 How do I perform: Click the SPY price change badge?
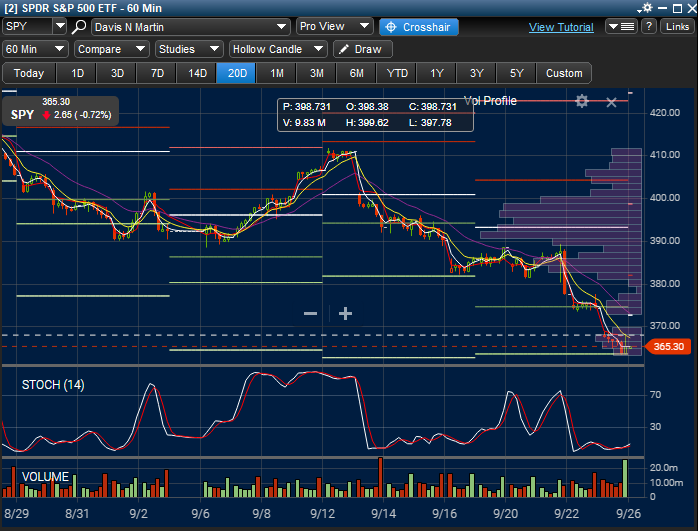click(x=61, y=110)
